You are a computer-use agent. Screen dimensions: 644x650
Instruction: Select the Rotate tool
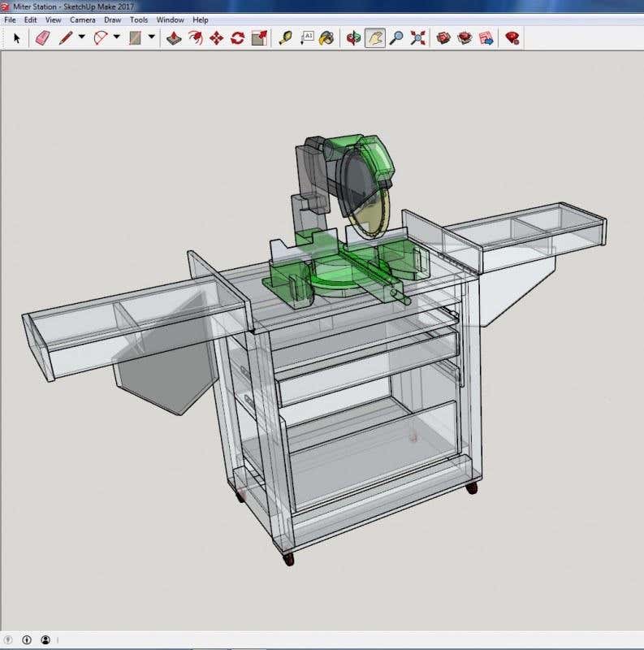(x=237, y=37)
